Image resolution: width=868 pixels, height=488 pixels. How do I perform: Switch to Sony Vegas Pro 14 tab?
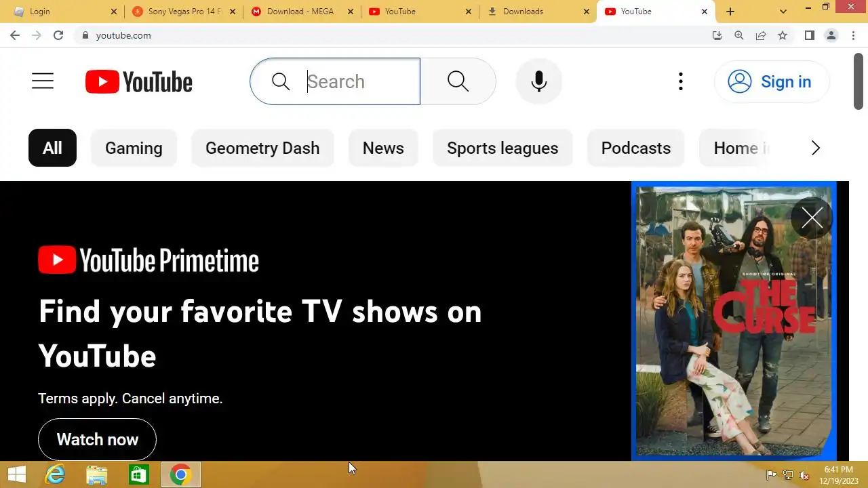[x=184, y=12]
